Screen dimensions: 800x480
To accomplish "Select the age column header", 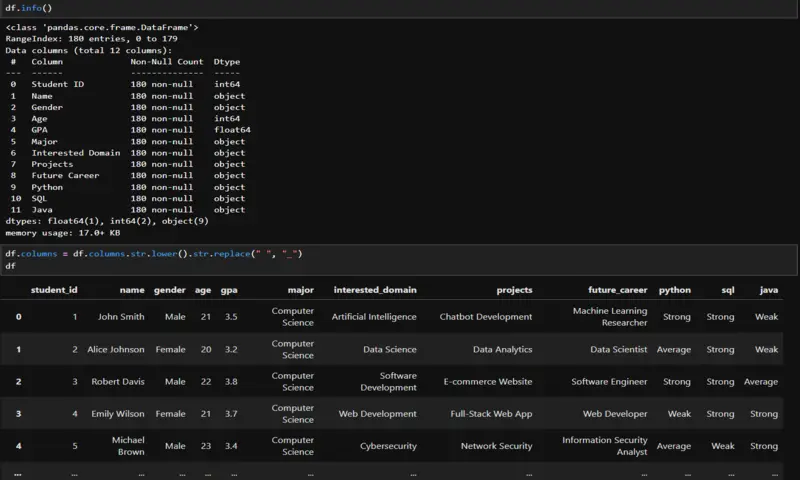I will 203,290.
